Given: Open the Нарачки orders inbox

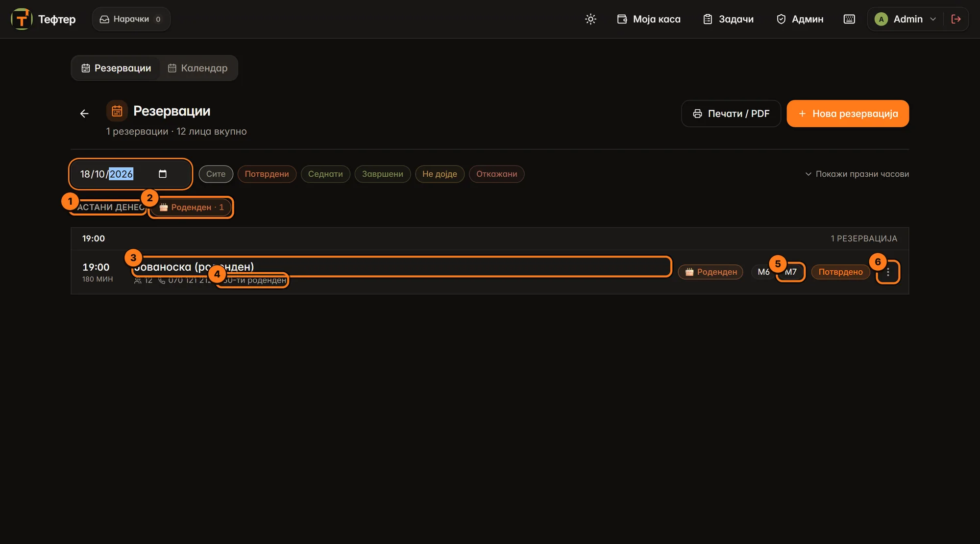Looking at the screenshot, I should (x=131, y=19).
